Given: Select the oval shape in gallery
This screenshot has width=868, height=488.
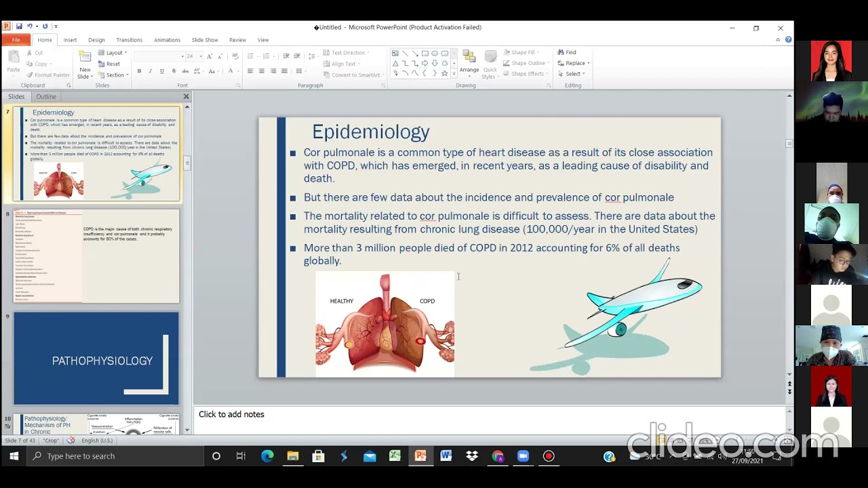Looking at the screenshot, I should 435,54.
